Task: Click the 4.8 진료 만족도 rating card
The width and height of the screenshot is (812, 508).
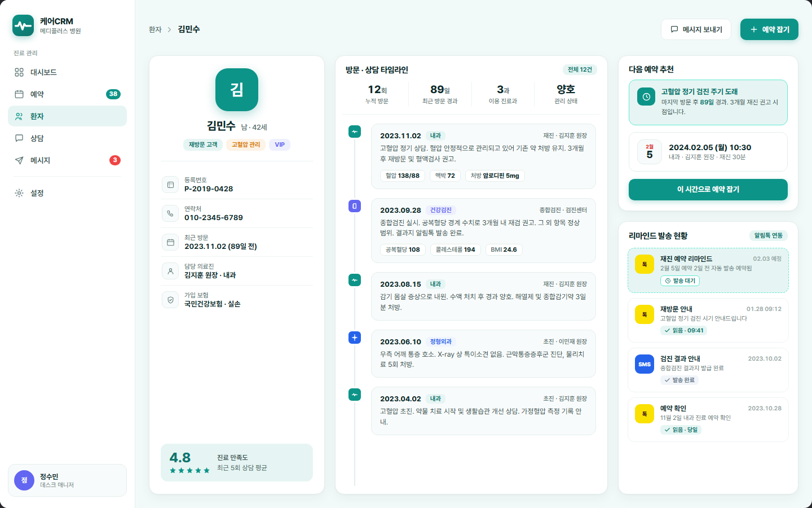Action: [237, 462]
